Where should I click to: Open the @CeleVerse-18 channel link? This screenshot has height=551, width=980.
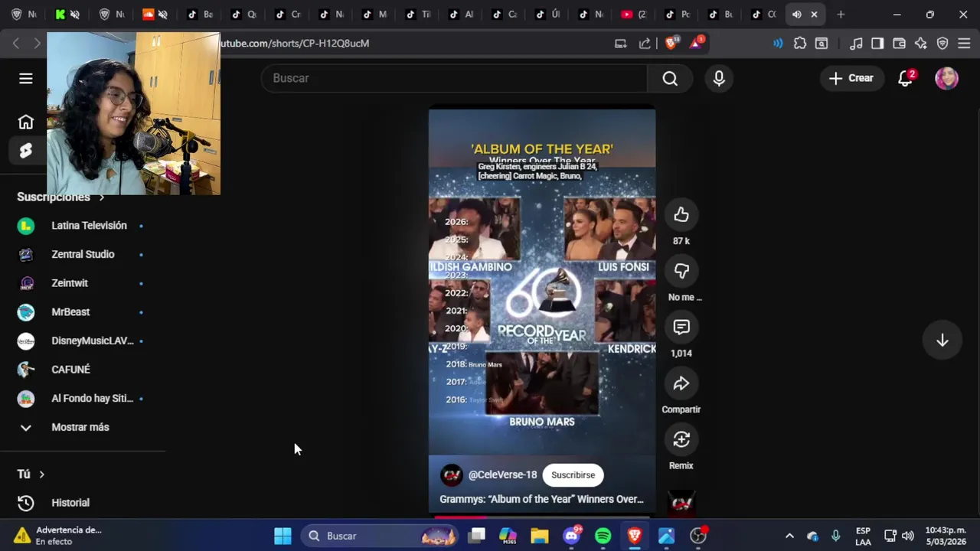502,474
